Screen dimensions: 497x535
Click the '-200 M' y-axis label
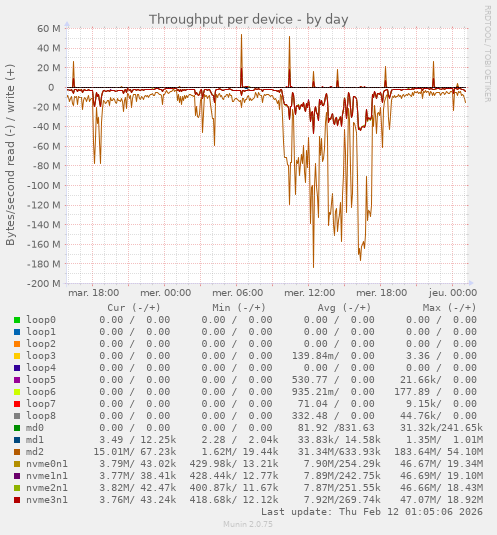click(44, 284)
